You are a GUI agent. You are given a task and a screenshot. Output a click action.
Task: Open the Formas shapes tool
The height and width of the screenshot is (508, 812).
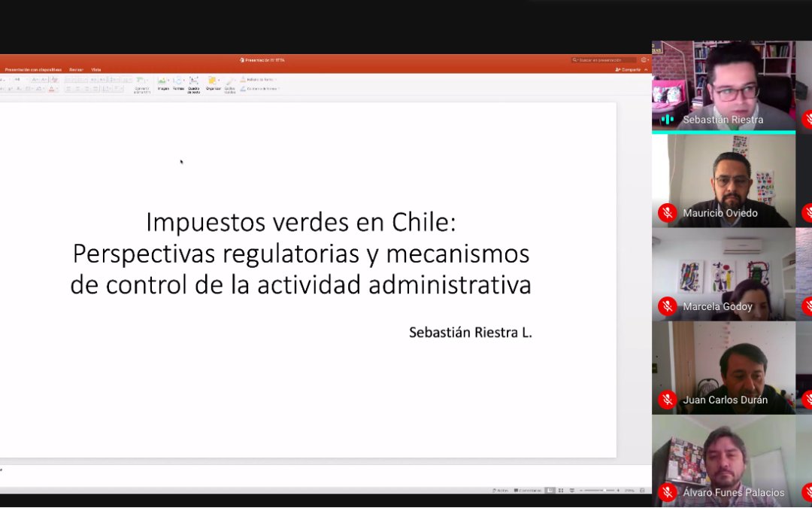178,81
